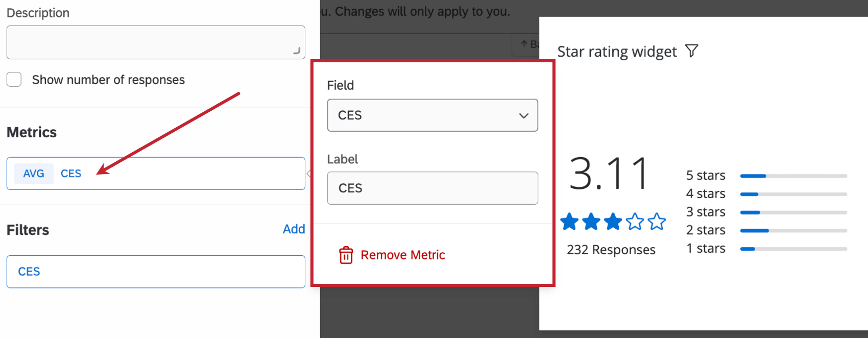Click the description resize handle icon

[x=297, y=51]
